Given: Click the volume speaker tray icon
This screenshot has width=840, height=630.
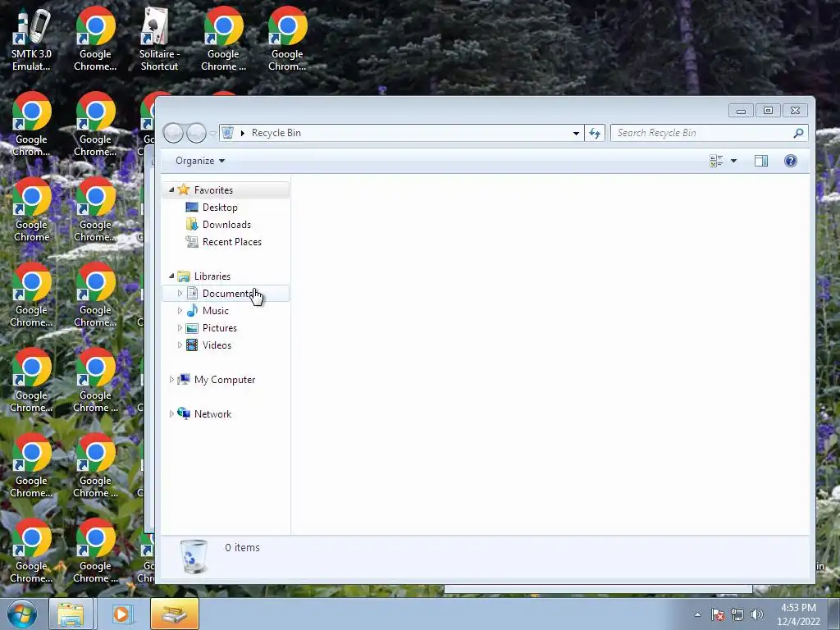Looking at the screenshot, I should 756,614.
